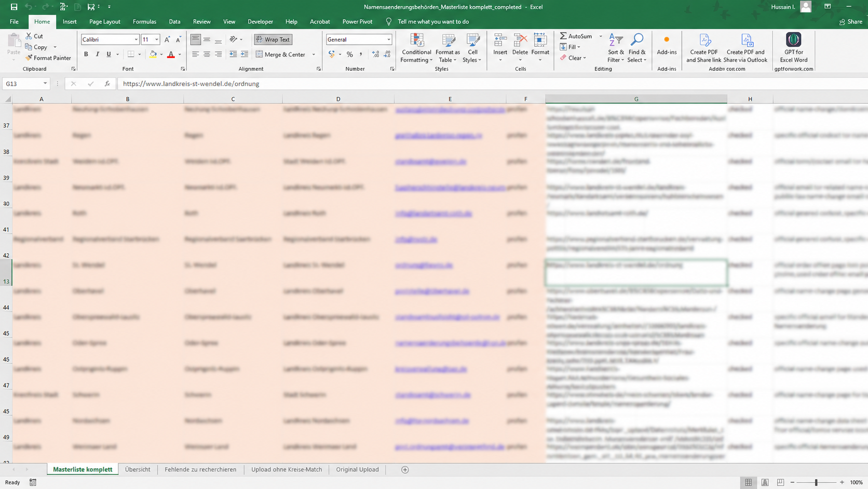868x489 pixels.
Task: Click the Delete cells icon
Action: tap(520, 41)
